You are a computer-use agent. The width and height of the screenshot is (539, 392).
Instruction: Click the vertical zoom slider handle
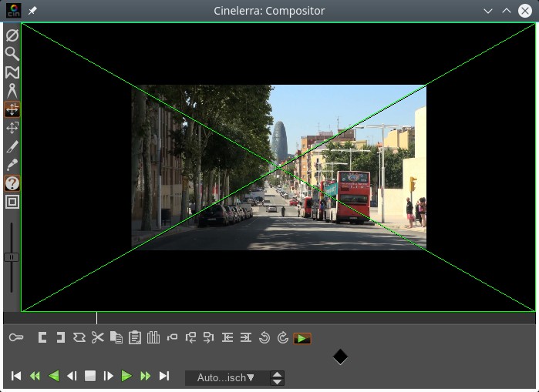coord(11,256)
